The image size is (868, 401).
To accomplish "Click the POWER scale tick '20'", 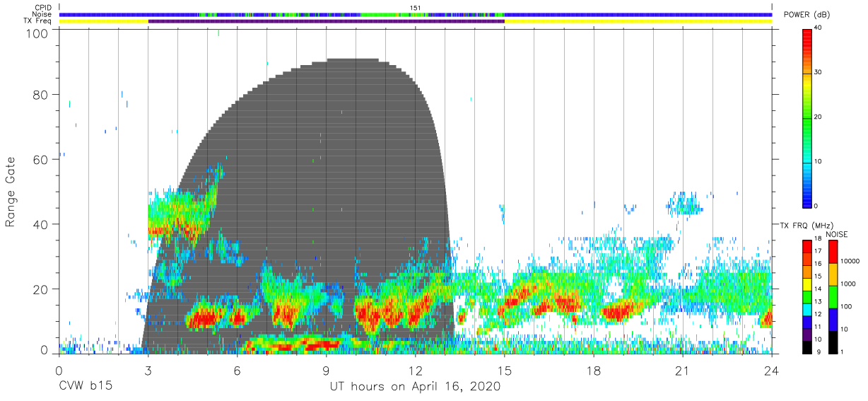I will click(x=819, y=117).
